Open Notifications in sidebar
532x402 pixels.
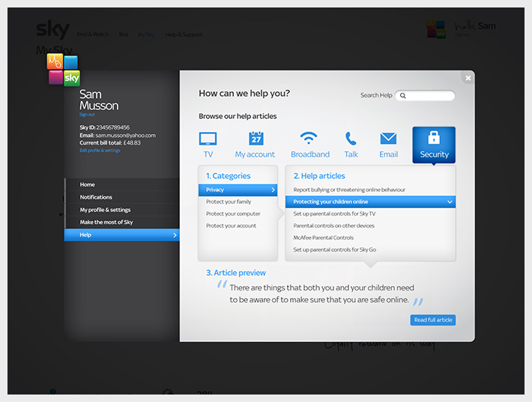[x=122, y=197]
